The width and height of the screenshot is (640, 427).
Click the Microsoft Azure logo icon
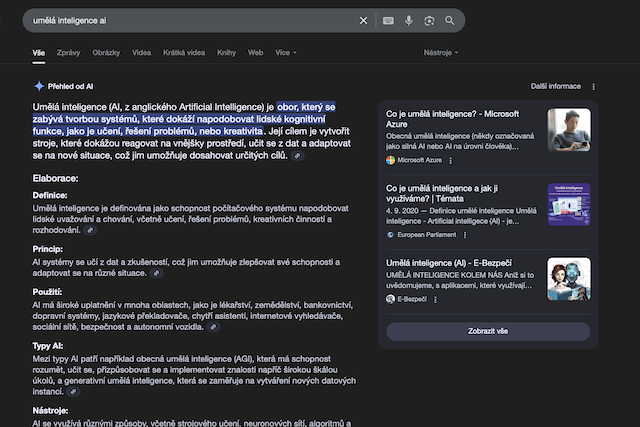point(391,160)
